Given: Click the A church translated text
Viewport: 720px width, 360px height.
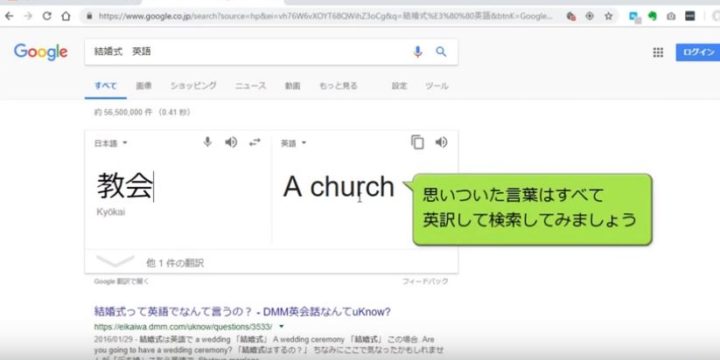Looking at the screenshot, I should tap(339, 187).
